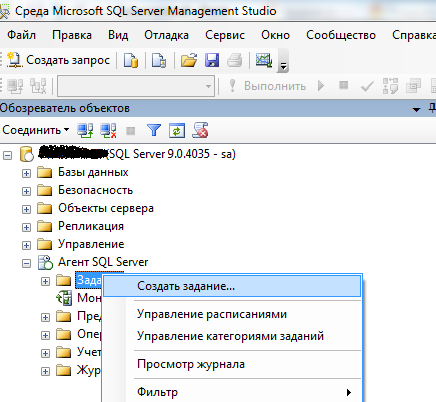Click the Обозреватель объектов panel title
Image resolution: width=436 pixels, height=402 pixels.
[x=65, y=108]
